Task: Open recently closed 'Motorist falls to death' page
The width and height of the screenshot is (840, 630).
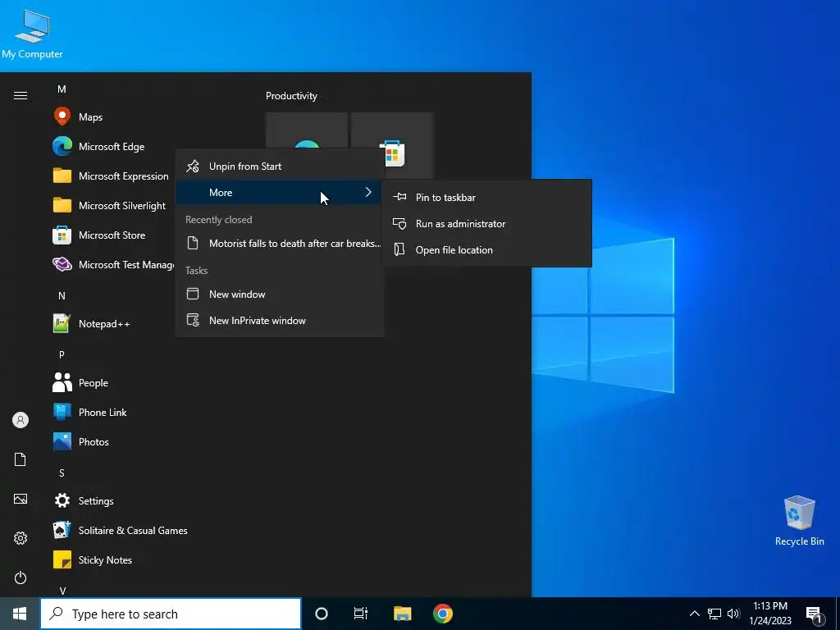Action: pos(280,243)
